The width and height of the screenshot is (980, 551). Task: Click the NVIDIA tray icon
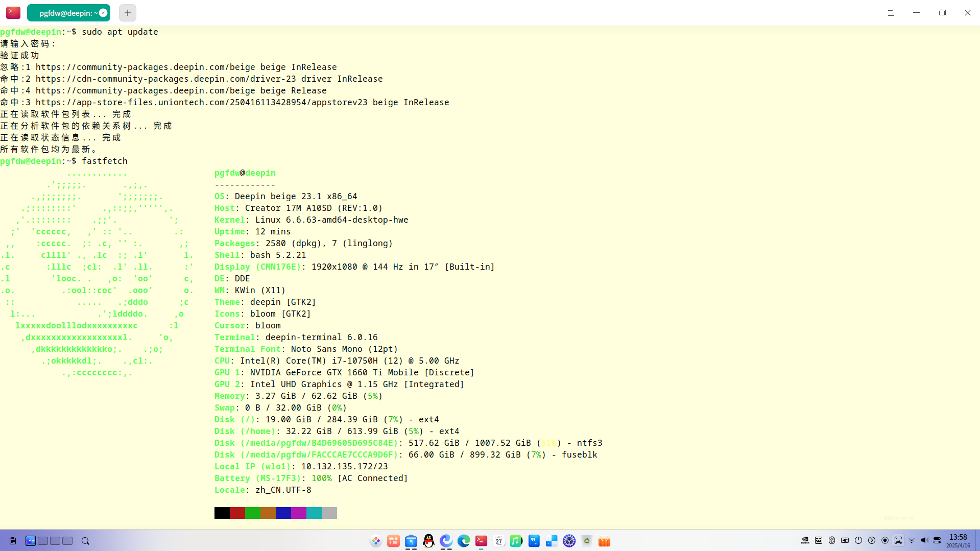tap(805, 540)
